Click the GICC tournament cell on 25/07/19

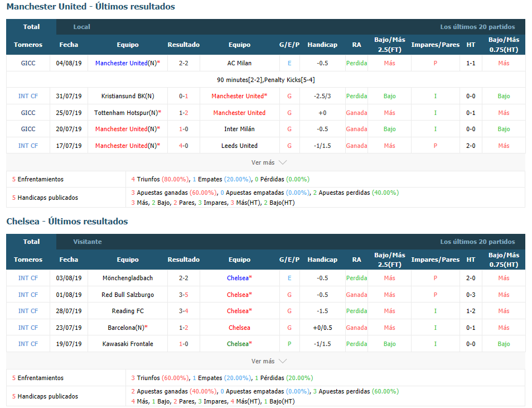(28, 113)
